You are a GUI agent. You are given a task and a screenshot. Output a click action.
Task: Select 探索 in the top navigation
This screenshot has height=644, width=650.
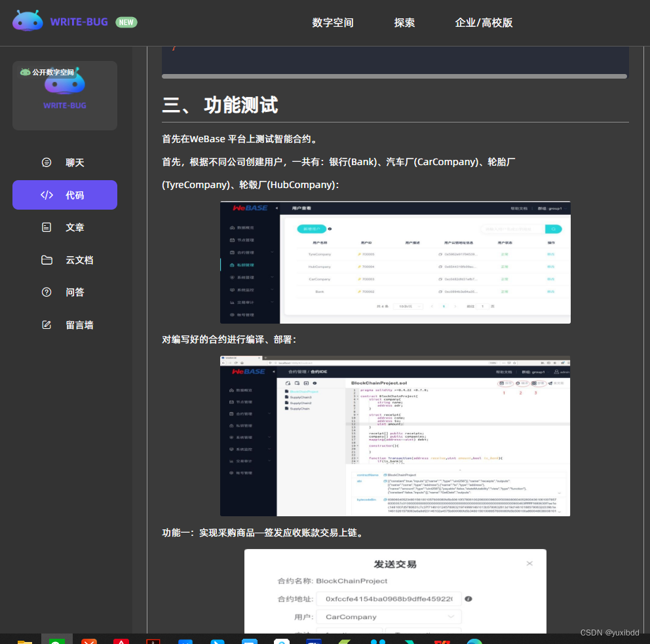[404, 22]
